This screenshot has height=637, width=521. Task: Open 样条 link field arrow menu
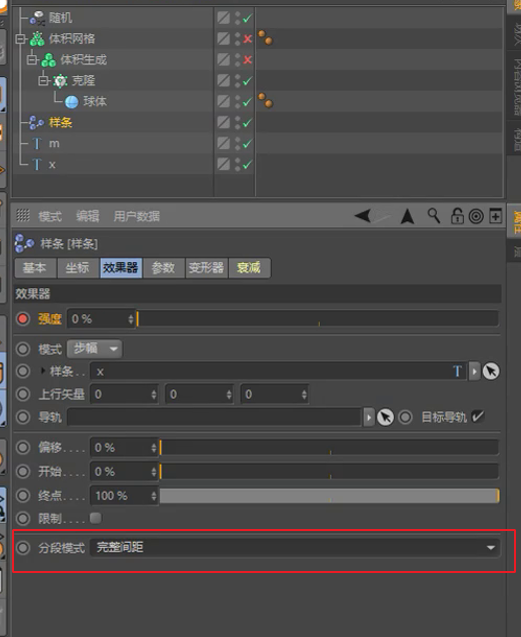[x=474, y=371]
